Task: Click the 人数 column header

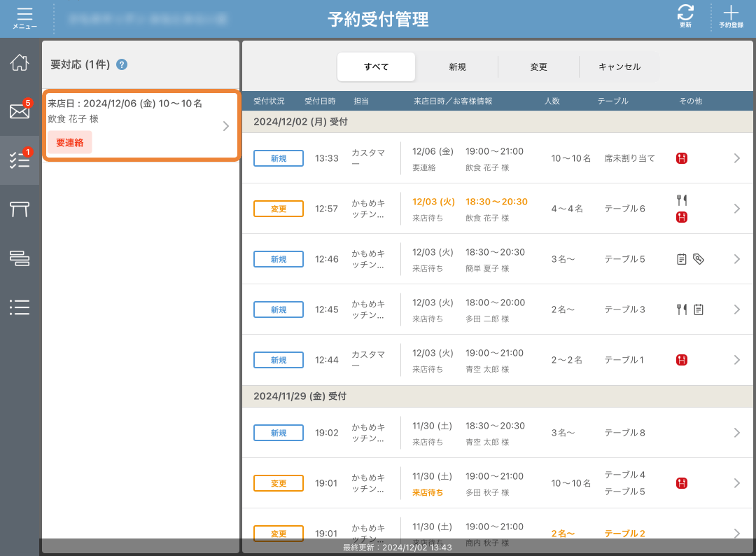Action: click(x=552, y=102)
